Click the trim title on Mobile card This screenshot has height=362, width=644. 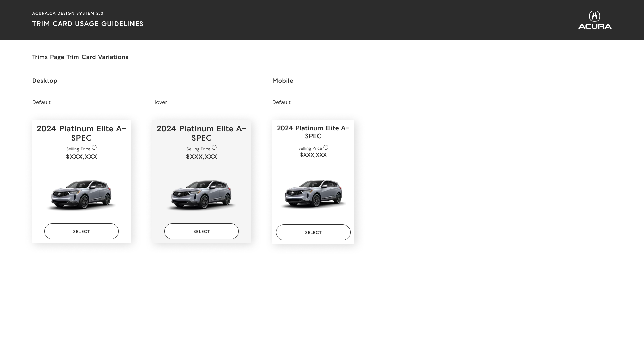pos(313,132)
